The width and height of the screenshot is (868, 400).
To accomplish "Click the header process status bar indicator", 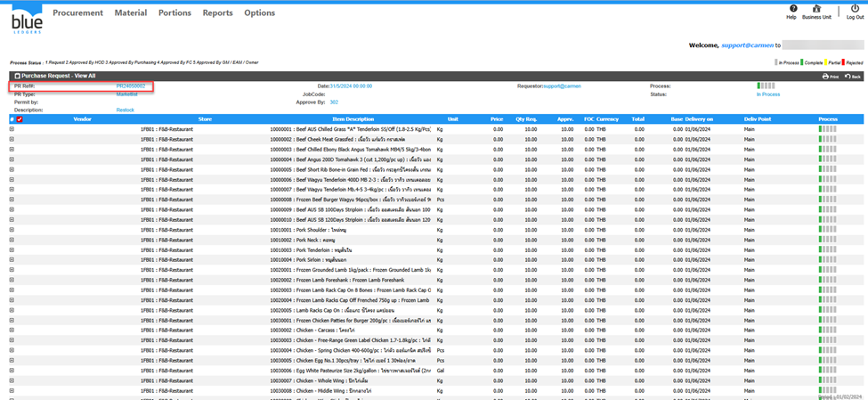I will pyautogui.click(x=765, y=86).
